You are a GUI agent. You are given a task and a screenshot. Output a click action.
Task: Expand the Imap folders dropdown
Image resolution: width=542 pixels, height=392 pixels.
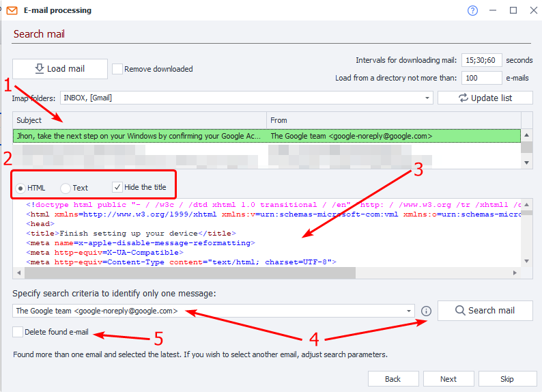pos(427,98)
